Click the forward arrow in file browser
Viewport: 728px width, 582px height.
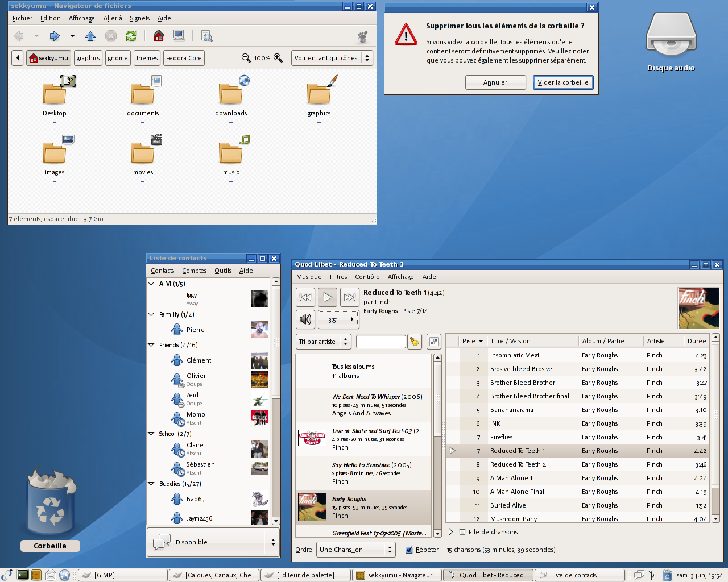pyautogui.click(x=55, y=36)
